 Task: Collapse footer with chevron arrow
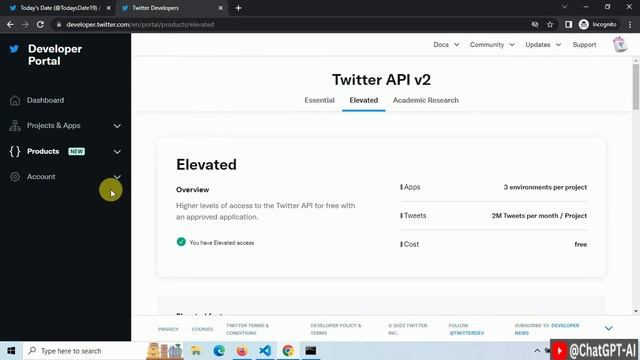point(609,329)
